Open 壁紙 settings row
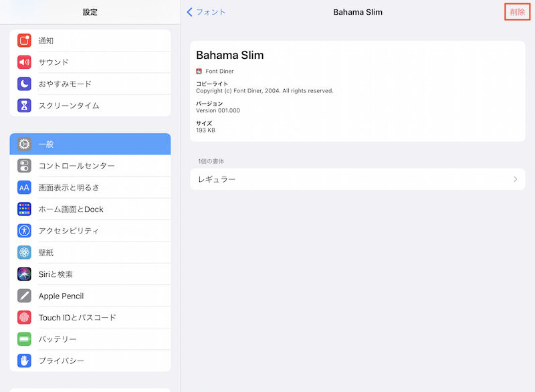Viewport: 535px width, 392px height. pos(90,252)
